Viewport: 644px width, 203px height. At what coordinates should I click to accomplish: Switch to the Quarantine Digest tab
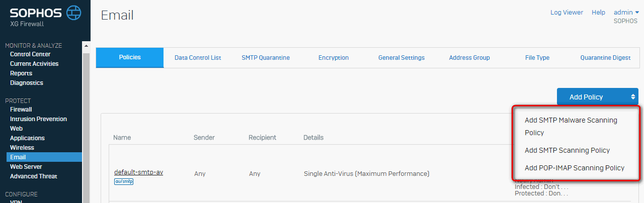pyautogui.click(x=605, y=58)
